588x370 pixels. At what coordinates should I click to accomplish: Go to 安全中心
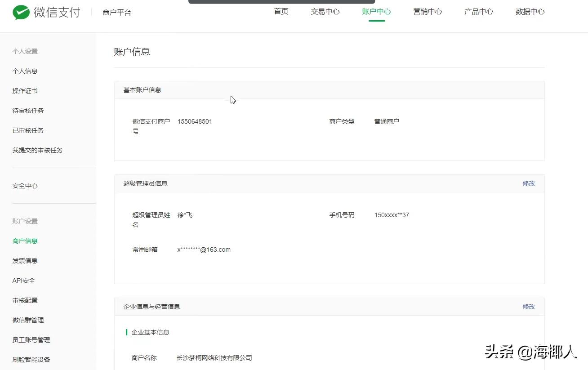click(25, 186)
